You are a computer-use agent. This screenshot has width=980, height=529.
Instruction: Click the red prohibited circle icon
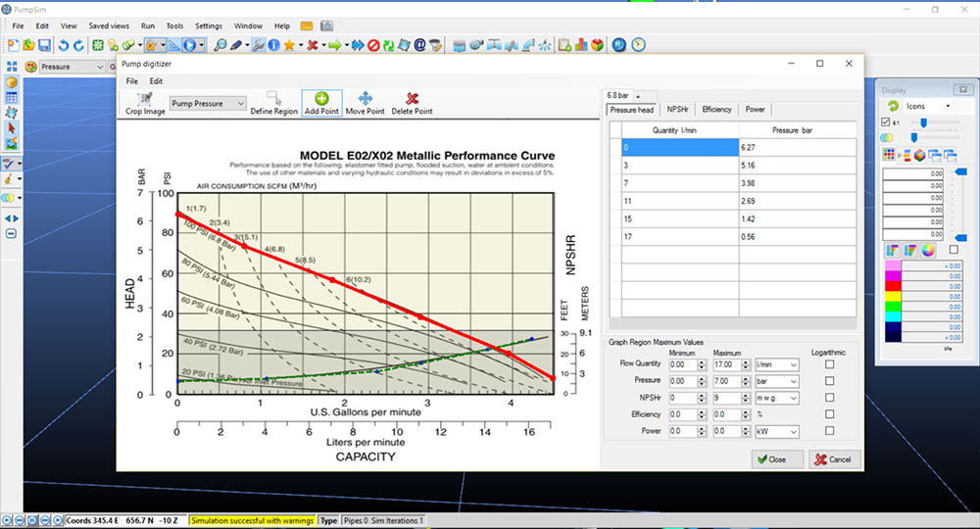point(373,45)
